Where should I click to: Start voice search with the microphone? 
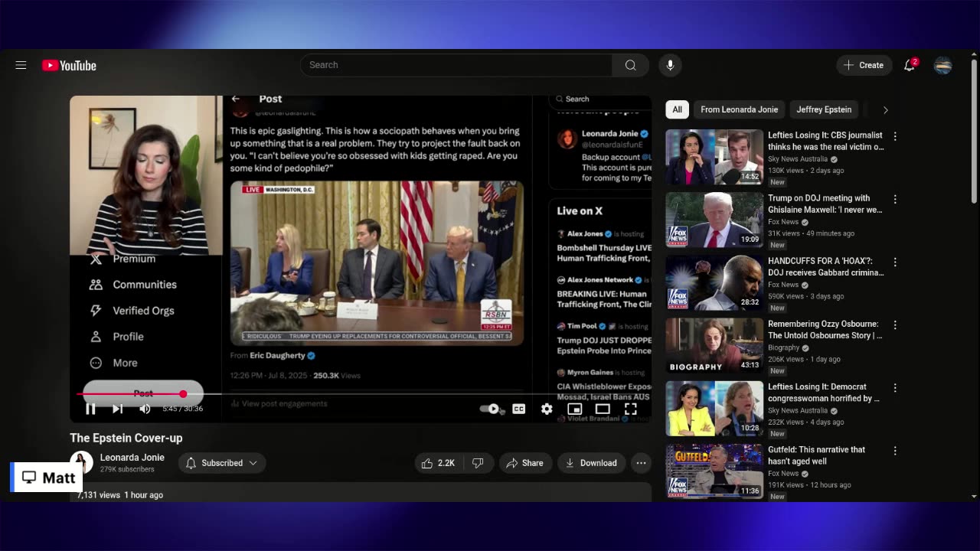click(x=670, y=65)
